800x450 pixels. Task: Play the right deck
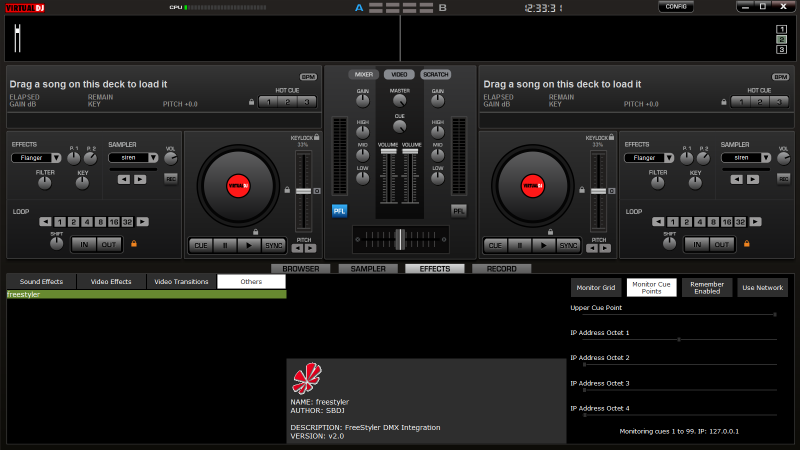pos(543,245)
